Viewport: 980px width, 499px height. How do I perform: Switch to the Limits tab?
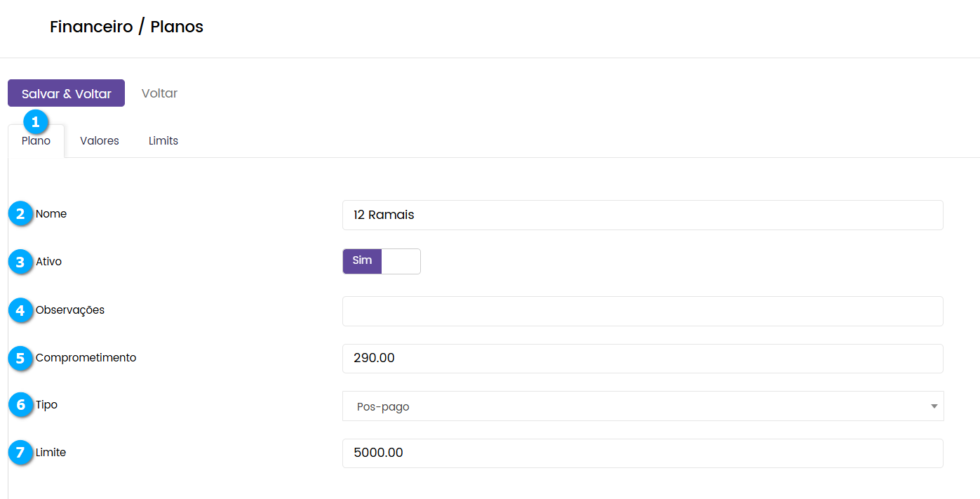pyautogui.click(x=163, y=141)
